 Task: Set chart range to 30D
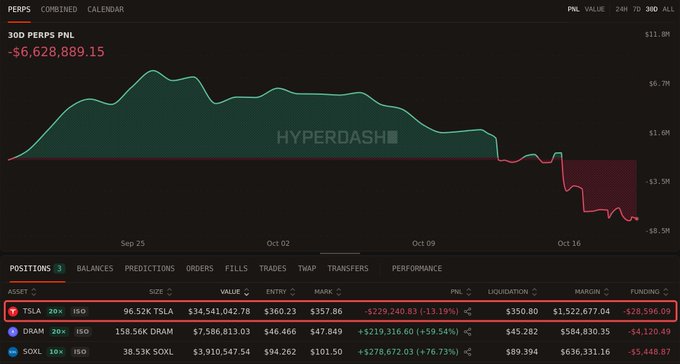pyautogui.click(x=651, y=9)
